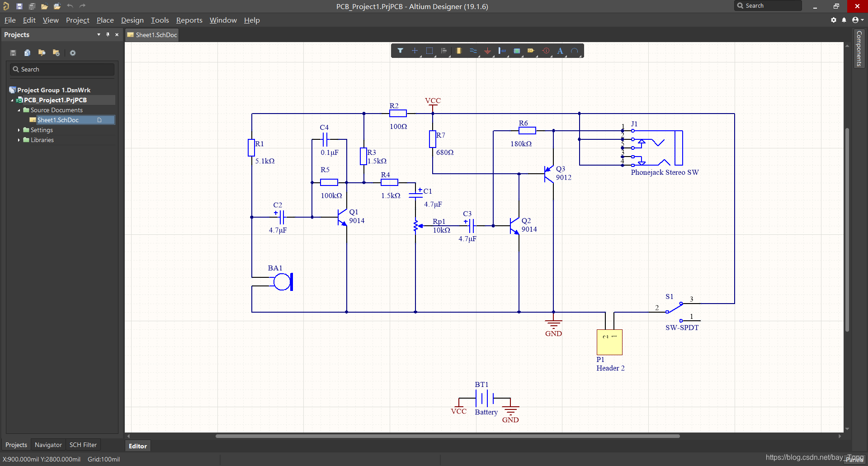Switch to the Navigator tab
868x466 pixels.
coord(48,445)
